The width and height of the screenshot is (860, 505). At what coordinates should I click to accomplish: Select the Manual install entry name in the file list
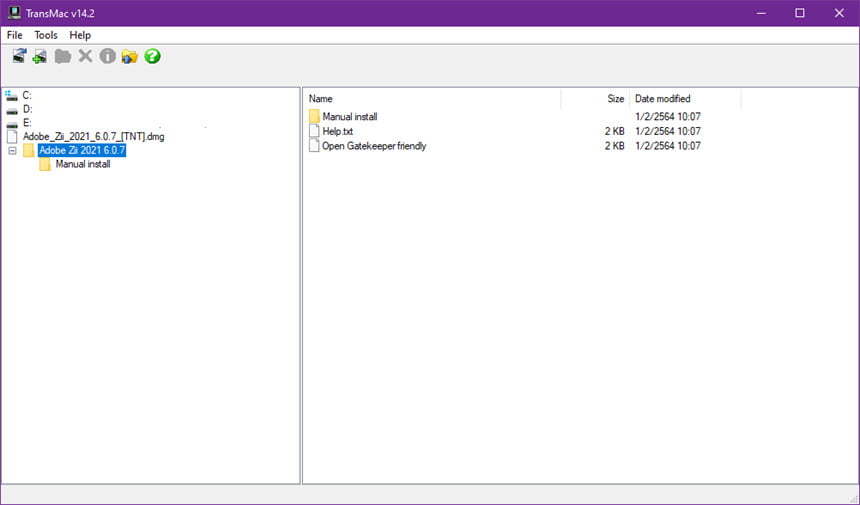[350, 116]
